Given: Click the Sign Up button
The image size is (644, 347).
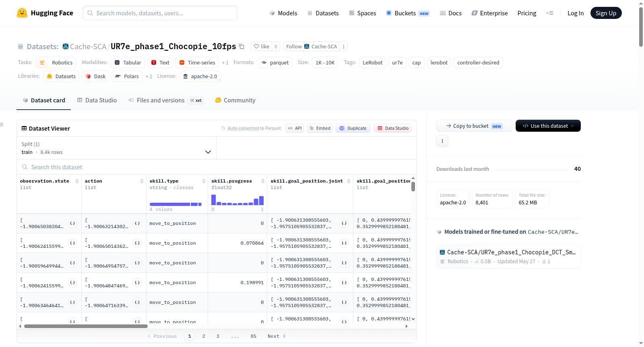Looking at the screenshot, I should (606, 13).
